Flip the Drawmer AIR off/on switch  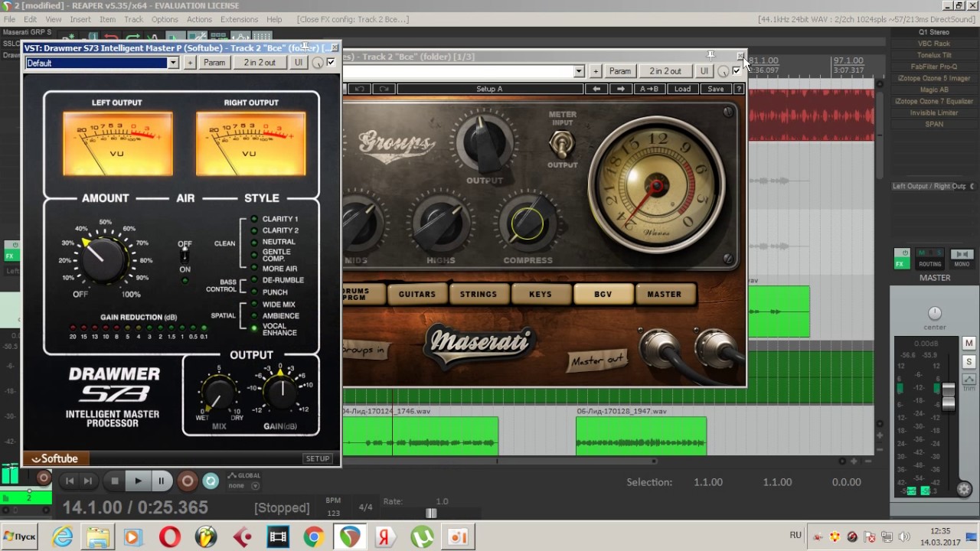tap(185, 256)
